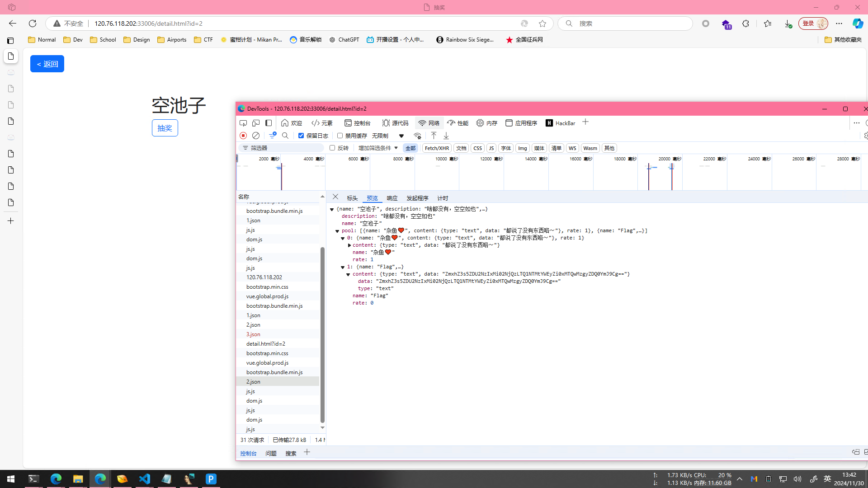
Task: Expand the content object under pool item 0
Action: [349, 245]
